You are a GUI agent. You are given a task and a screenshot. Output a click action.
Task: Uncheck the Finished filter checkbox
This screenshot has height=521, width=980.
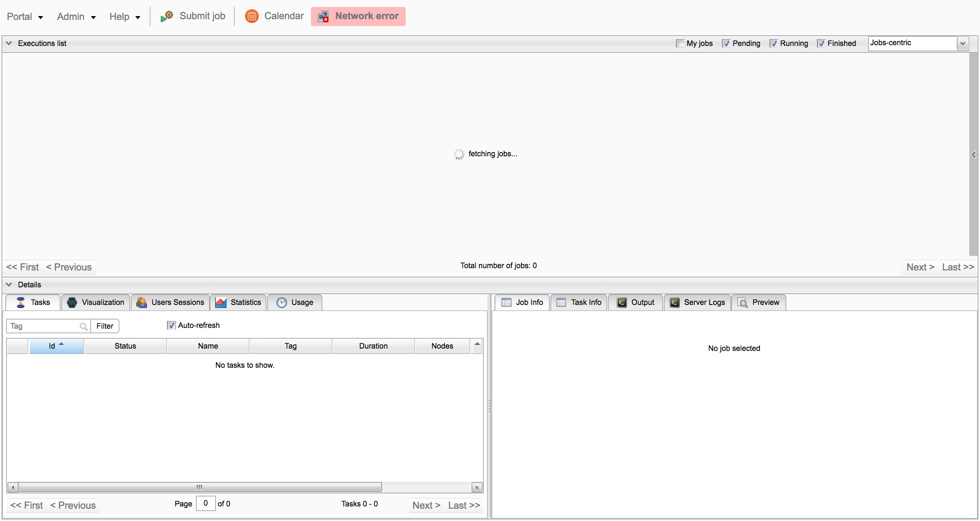[x=821, y=43]
